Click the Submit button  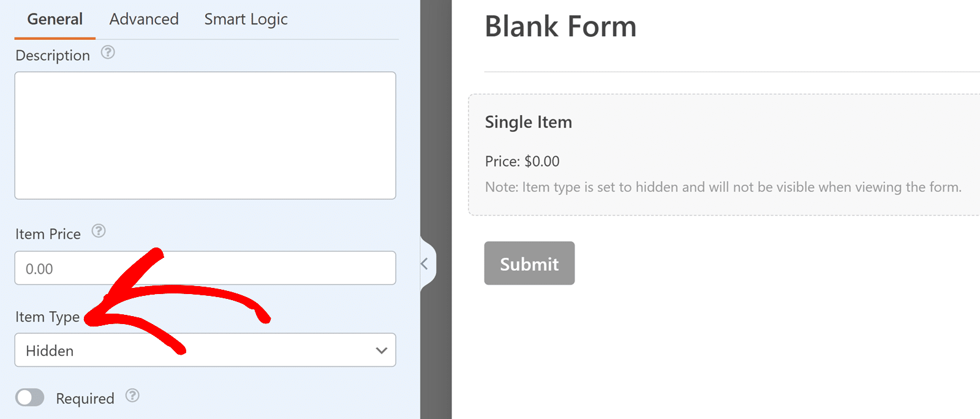[529, 263]
